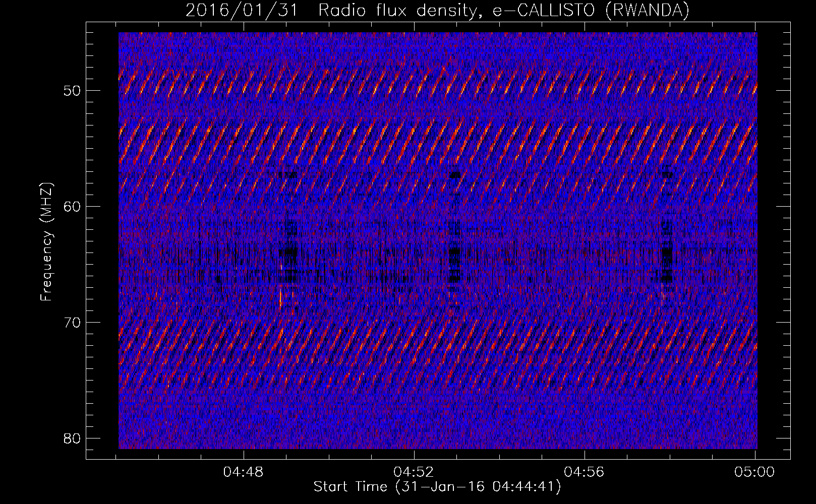The image size is (816, 504).
Task: Click the 05:00 time tick label
Action: [755, 472]
